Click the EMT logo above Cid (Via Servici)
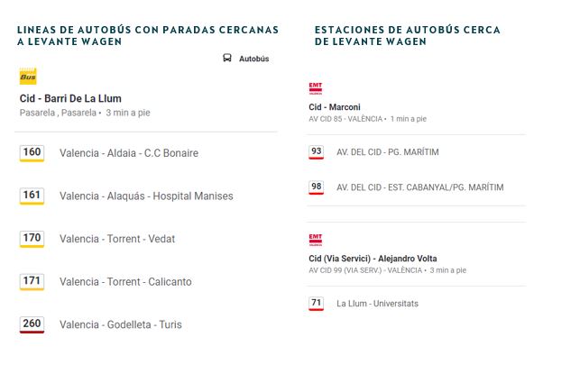 [x=316, y=240]
